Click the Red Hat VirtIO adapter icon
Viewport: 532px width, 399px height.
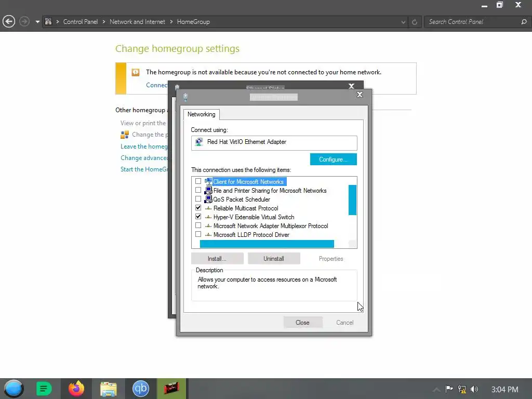pos(199,142)
